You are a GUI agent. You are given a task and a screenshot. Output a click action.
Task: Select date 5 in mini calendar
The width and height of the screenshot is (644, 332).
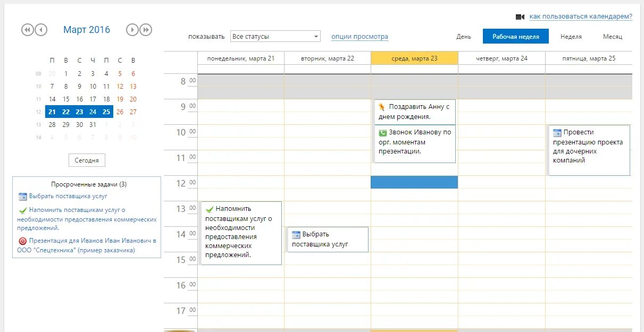tap(120, 74)
